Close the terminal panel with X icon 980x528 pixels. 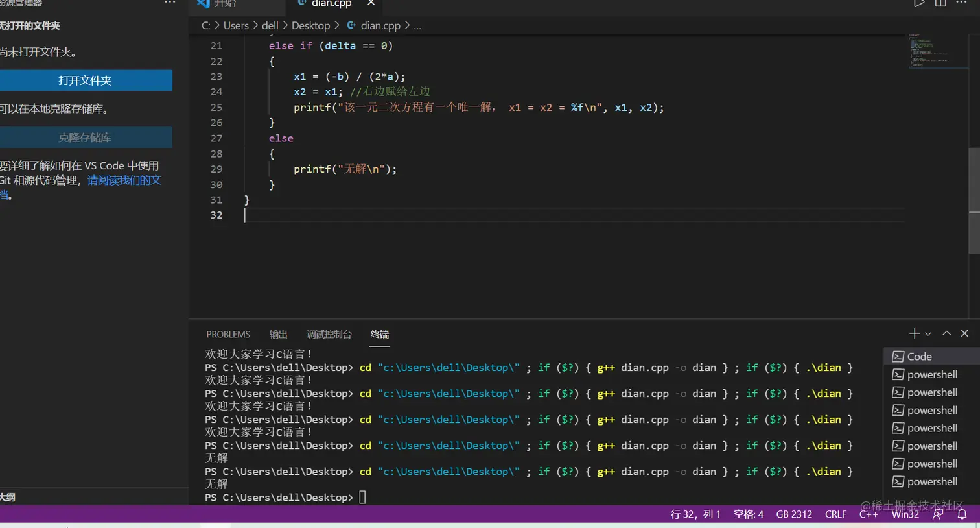tap(964, 333)
